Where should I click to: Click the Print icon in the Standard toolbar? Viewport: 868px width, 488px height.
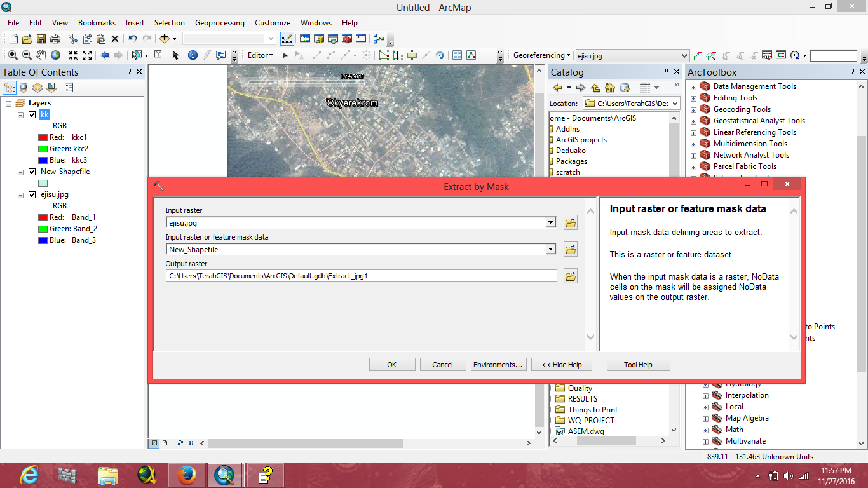pos(55,39)
